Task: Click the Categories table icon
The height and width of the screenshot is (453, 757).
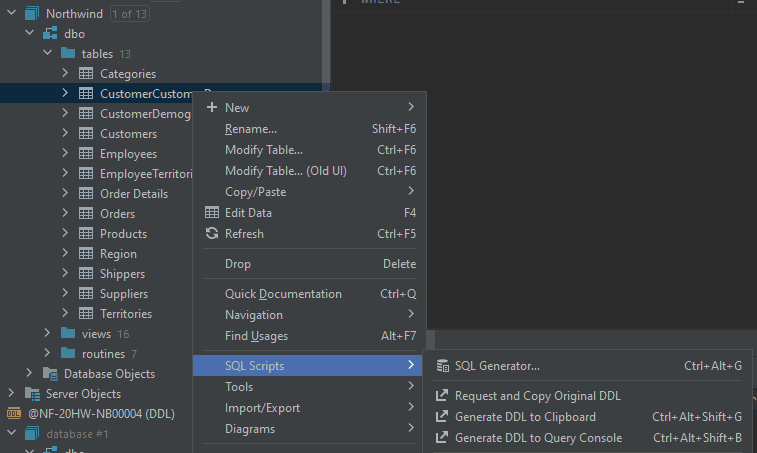Action: coord(86,74)
